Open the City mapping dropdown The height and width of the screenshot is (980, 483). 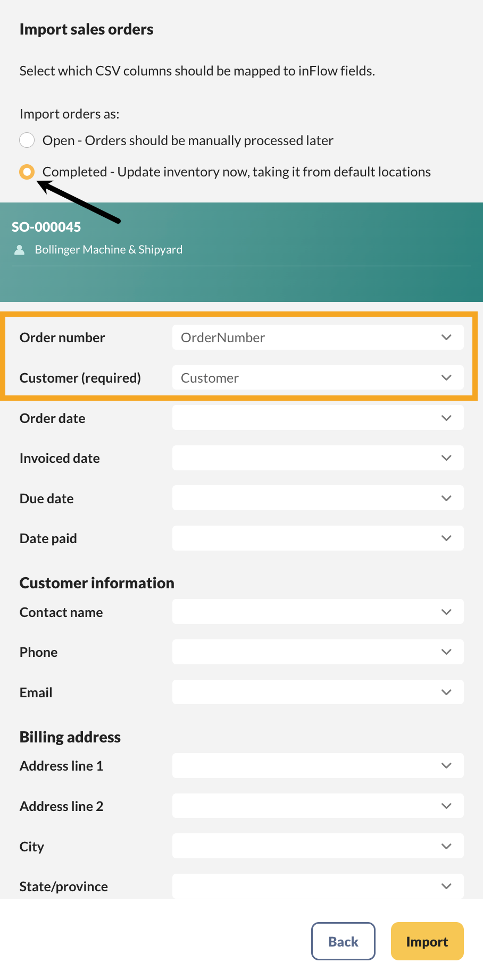(318, 846)
